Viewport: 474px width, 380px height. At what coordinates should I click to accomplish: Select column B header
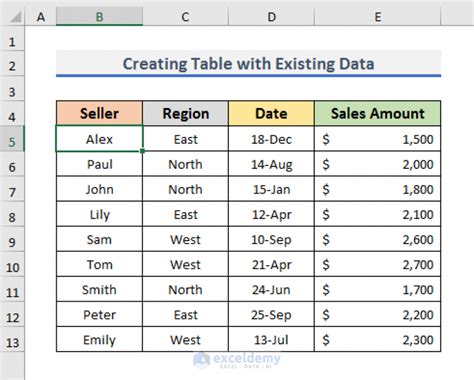click(99, 17)
